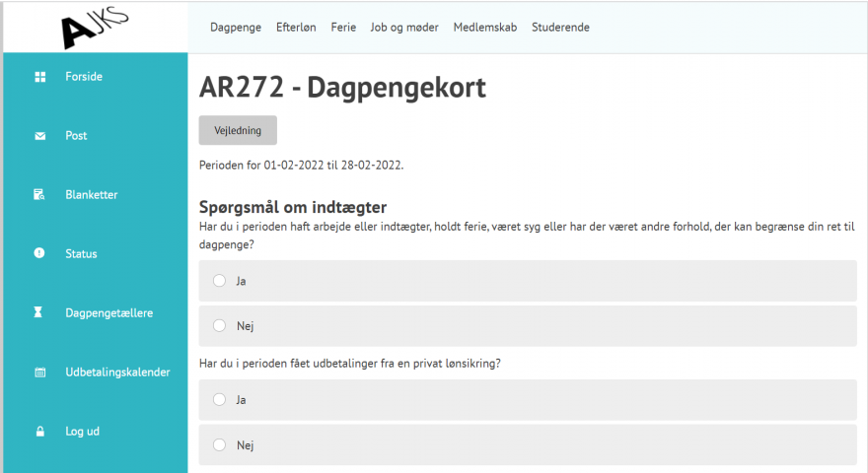Open Udbetalingskalender in the sidebar
The width and height of the screenshot is (868, 473).
click(117, 372)
